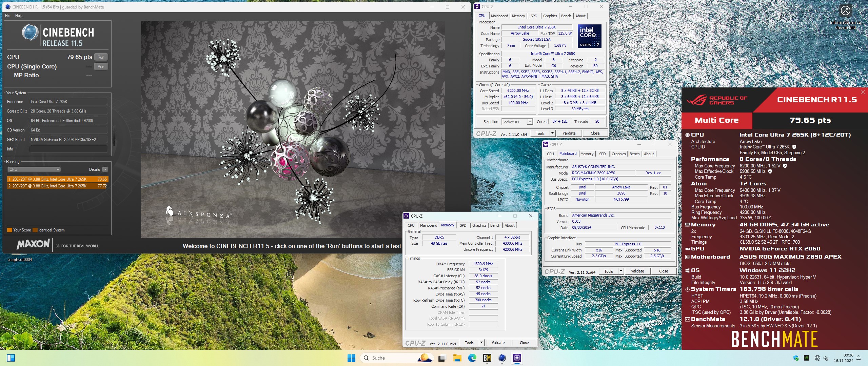This screenshot has height=366, width=868.
Task: Open network globe tray icon
Action: 817,358
